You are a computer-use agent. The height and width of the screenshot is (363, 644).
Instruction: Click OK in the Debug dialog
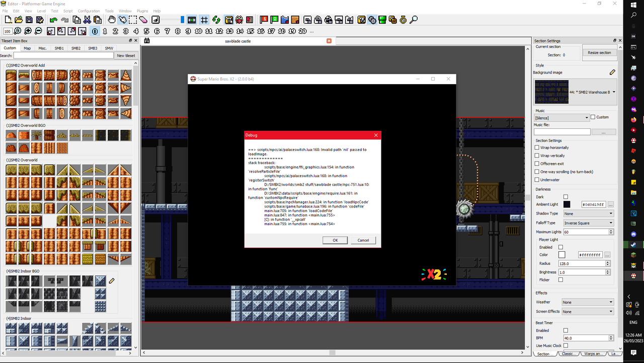[335, 240]
